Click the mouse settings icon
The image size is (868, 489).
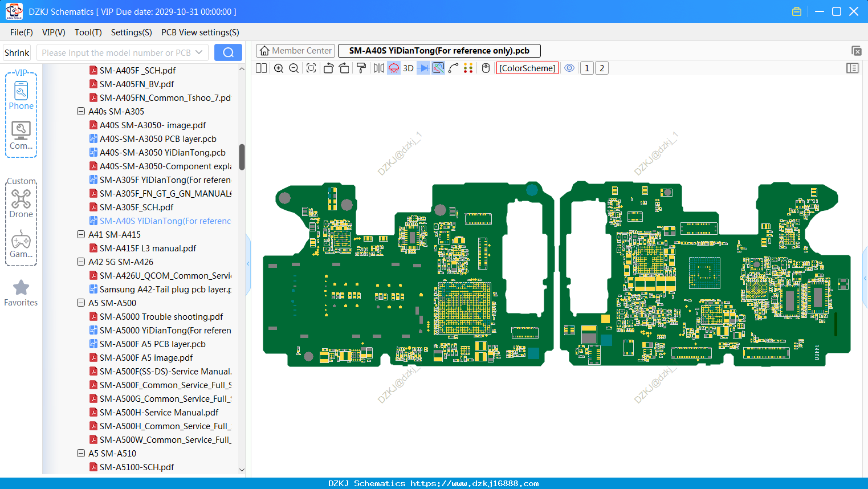486,68
